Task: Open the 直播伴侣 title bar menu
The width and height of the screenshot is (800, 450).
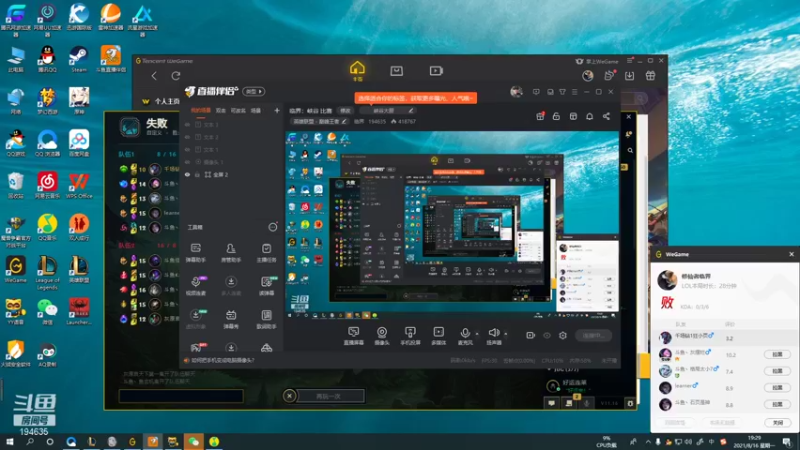Action: (574, 92)
